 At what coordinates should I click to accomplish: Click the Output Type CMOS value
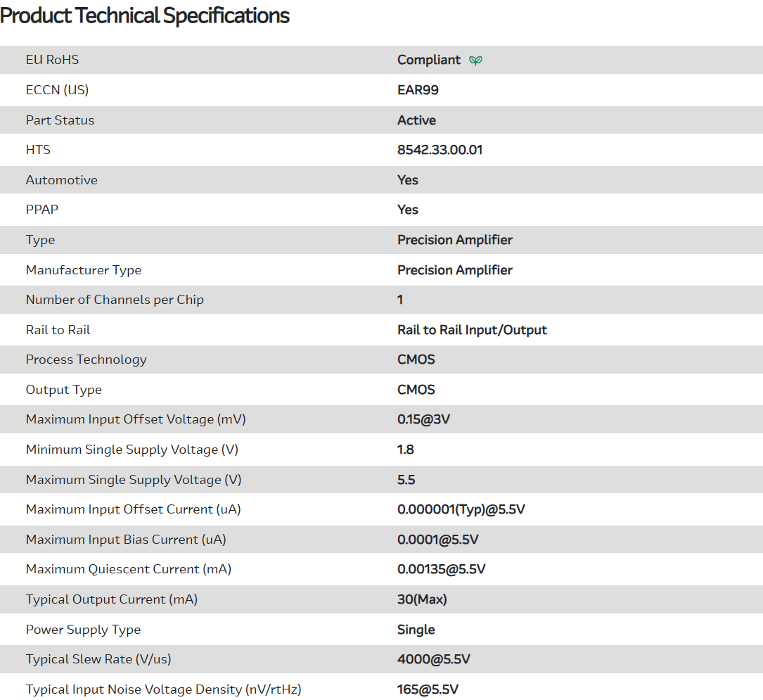pos(416,390)
